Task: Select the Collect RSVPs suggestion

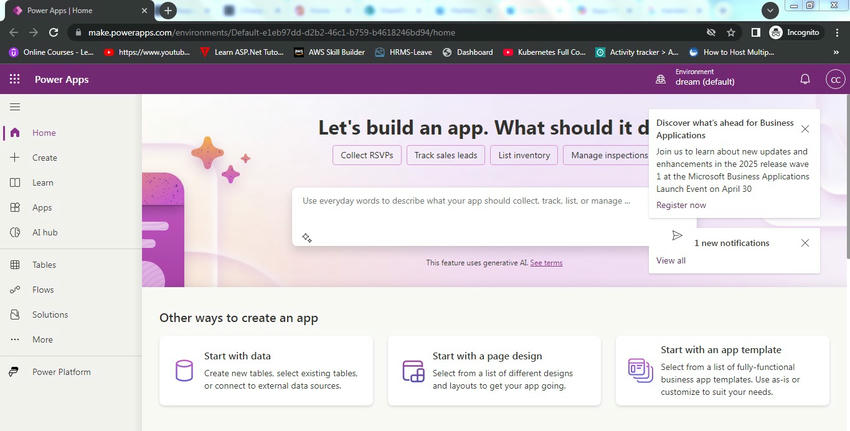Action: tap(367, 155)
